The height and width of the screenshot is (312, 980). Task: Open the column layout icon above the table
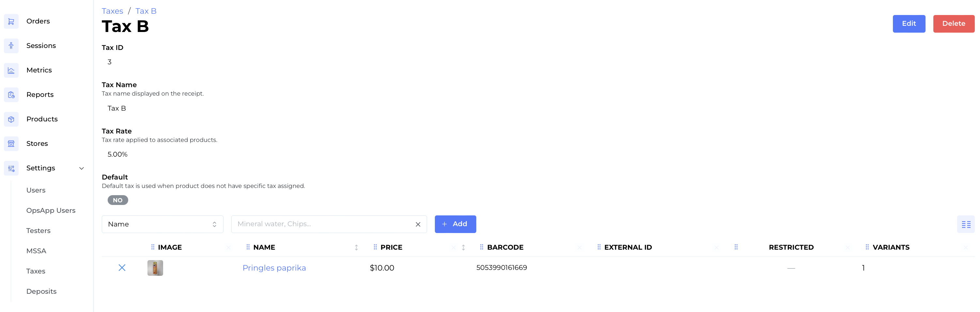(x=966, y=224)
